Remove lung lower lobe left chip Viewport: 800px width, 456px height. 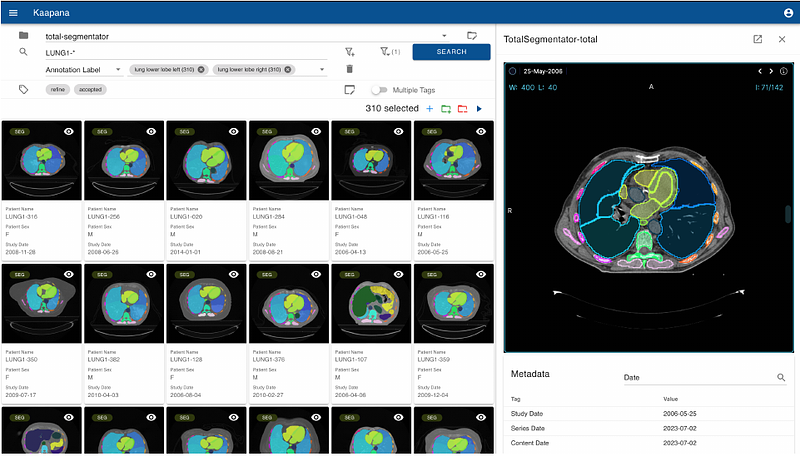[x=201, y=69]
